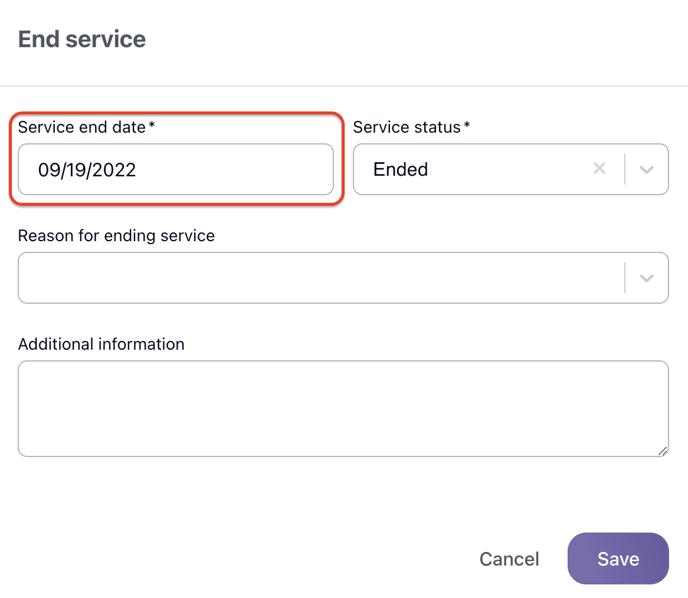Expand the Service status dropdown arrow
Viewport: 688px width, 598px height.
(x=647, y=170)
